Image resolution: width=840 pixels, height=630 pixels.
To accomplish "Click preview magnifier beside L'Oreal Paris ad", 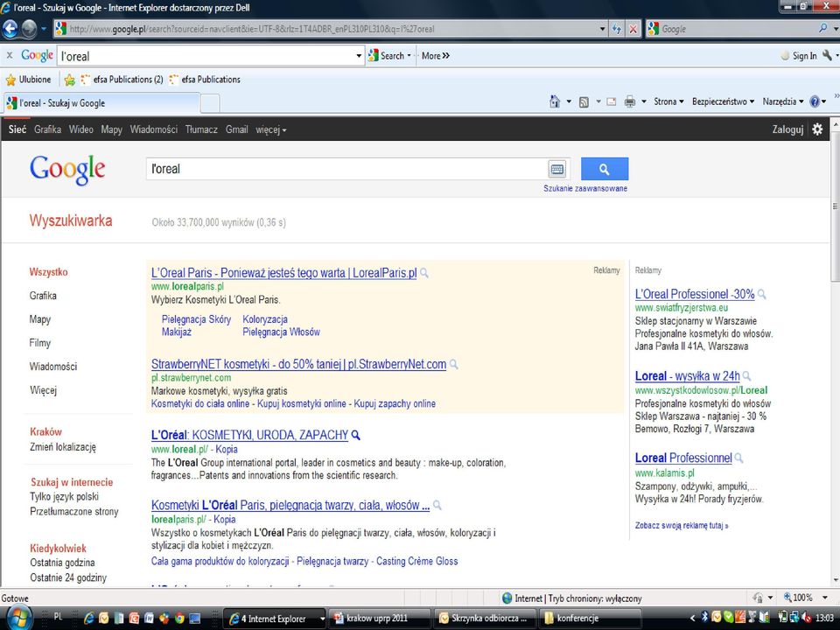I will pyautogui.click(x=423, y=273).
